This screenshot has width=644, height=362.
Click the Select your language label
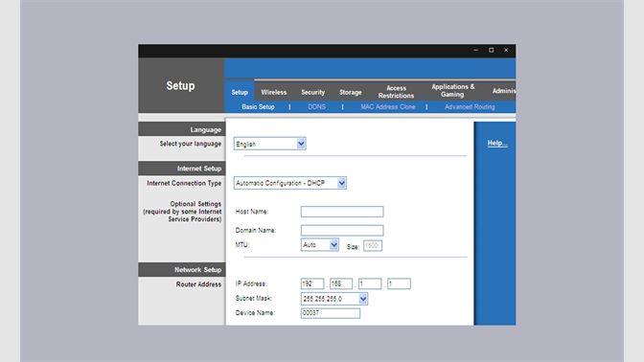(x=190, y=144)
